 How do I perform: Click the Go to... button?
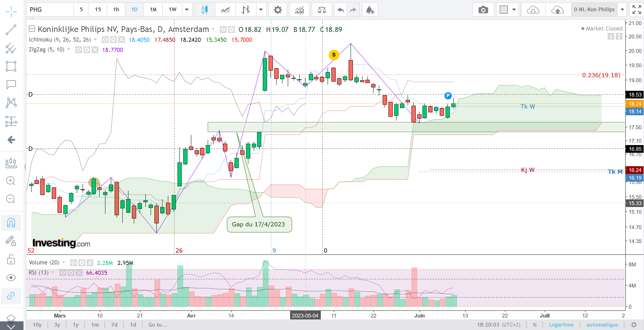point(158,325)
